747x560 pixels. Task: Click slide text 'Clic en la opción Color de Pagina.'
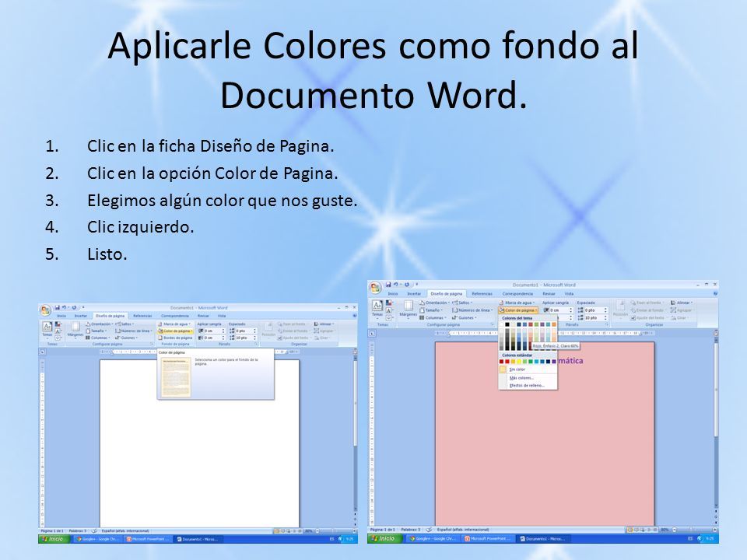point(212,173)
